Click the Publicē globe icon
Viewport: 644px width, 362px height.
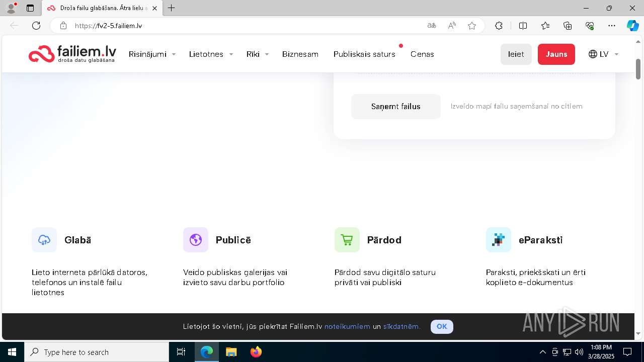point(196,240)
